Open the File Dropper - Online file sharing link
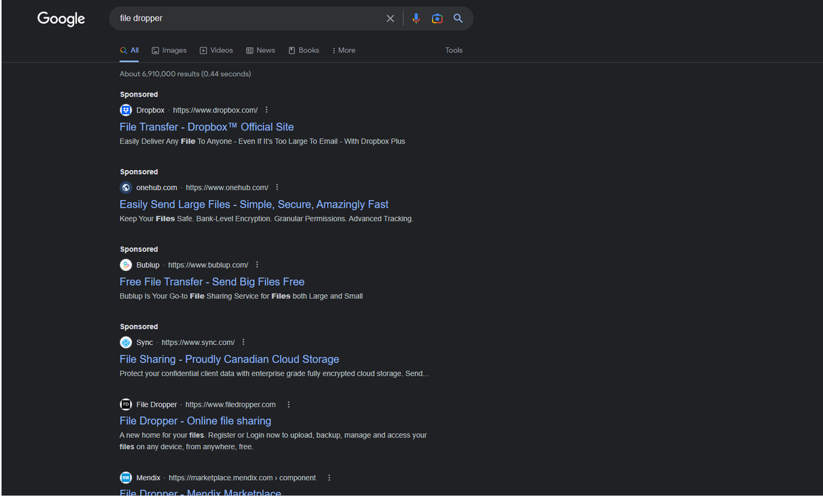 [195, 420]
